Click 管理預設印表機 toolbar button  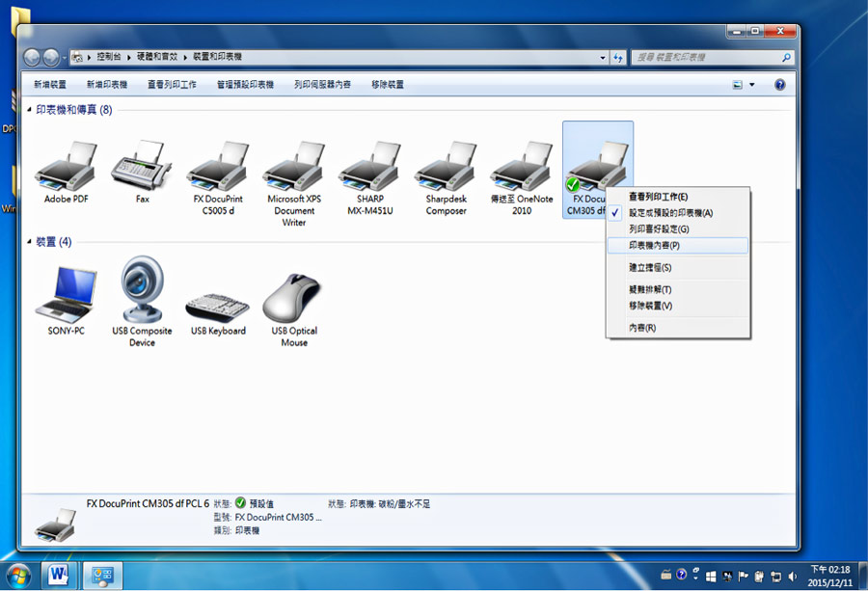click(x=245, y=84)
